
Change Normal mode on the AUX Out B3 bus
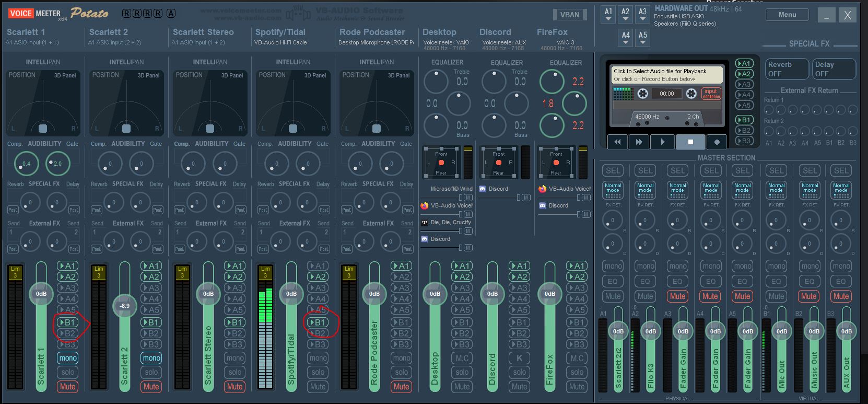(x=841, y=189)
